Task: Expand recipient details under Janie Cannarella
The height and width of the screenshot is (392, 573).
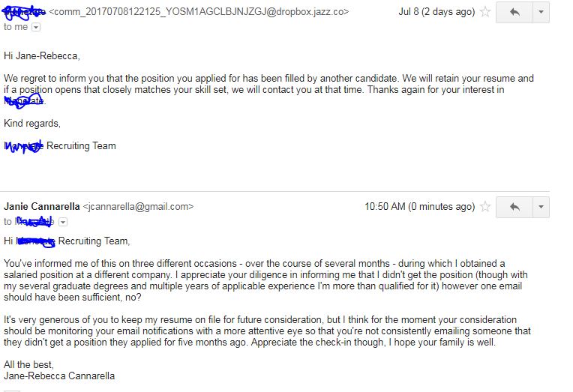Action: [x=63, y=222]
